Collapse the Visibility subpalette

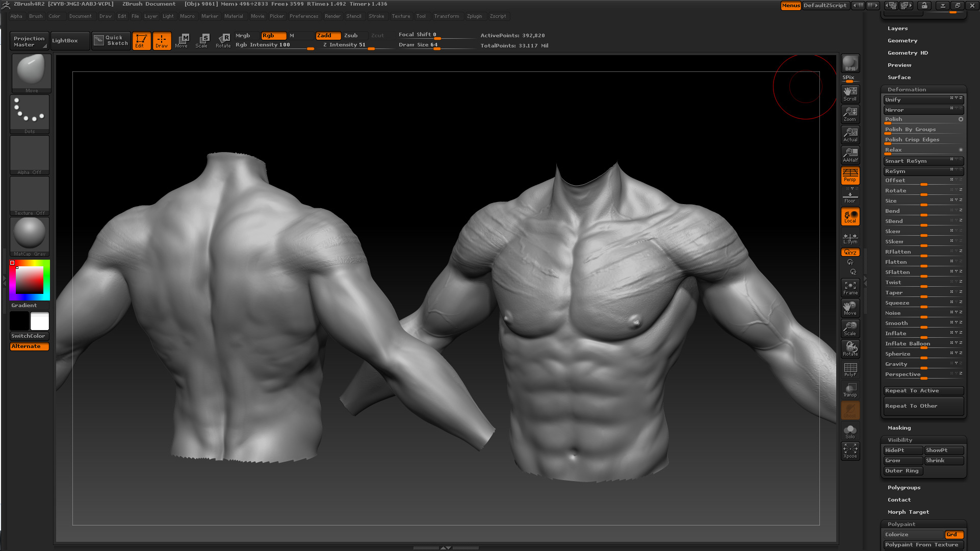900,440
